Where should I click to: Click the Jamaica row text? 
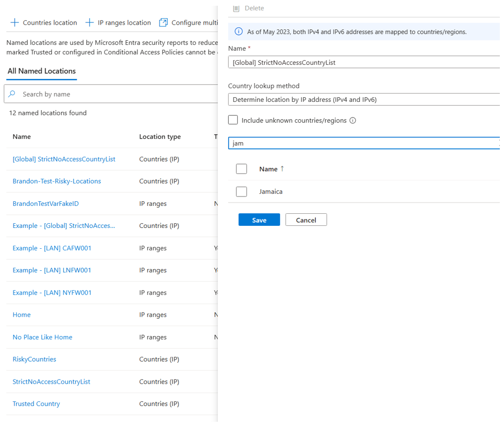271,191
